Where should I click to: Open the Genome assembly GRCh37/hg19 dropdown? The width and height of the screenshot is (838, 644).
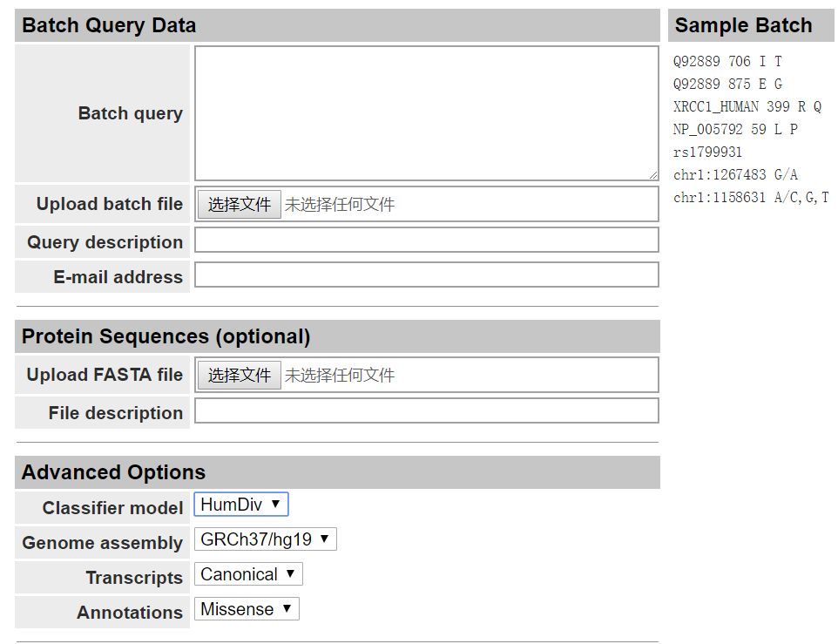[x=265, y=539]
